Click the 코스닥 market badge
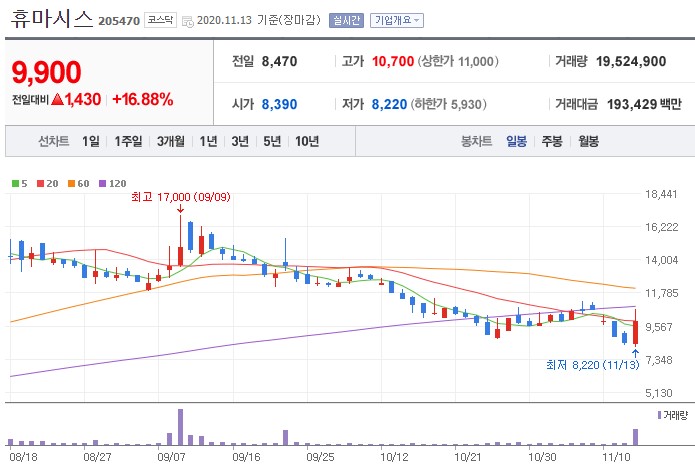 (160, 20)
